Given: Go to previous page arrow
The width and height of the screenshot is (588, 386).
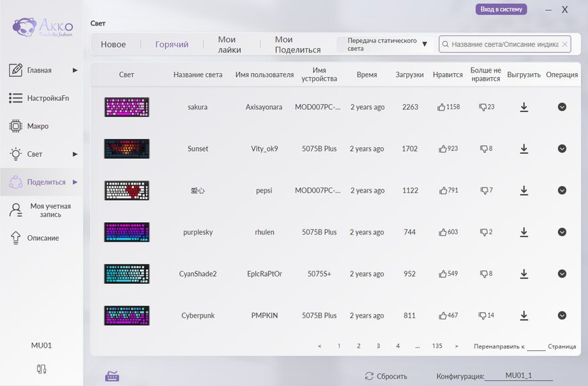Looking at the screenshot, I should (x=320, y=346).
